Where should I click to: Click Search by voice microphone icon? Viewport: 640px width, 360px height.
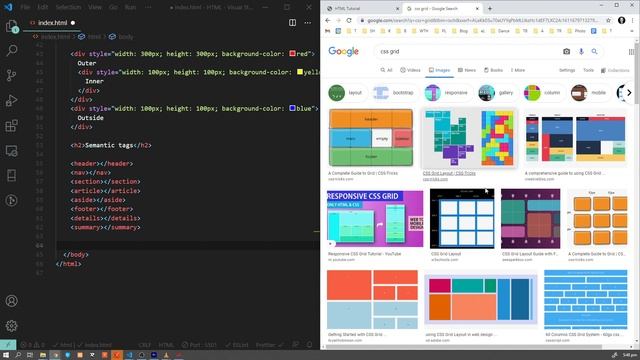click(x=581, y=51)
